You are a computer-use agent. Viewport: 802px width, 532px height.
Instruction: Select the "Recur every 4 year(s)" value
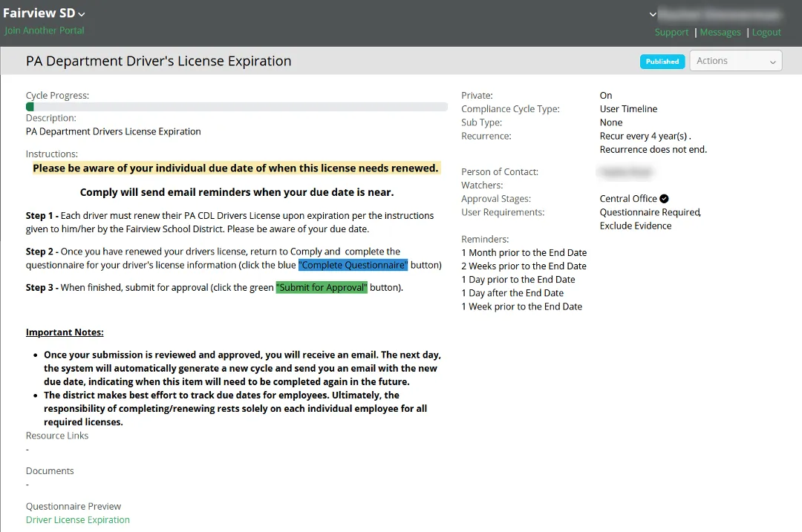click(x=645, y=136)
